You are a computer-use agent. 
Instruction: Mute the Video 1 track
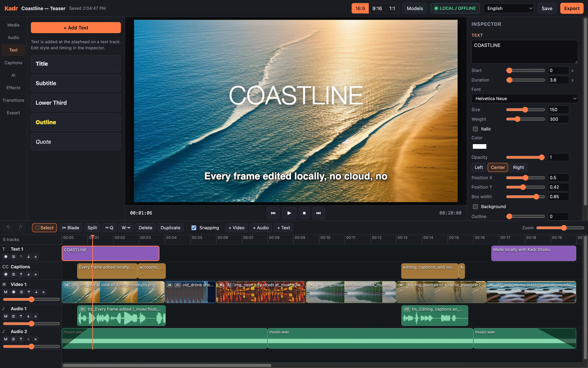tap(6, 292)
